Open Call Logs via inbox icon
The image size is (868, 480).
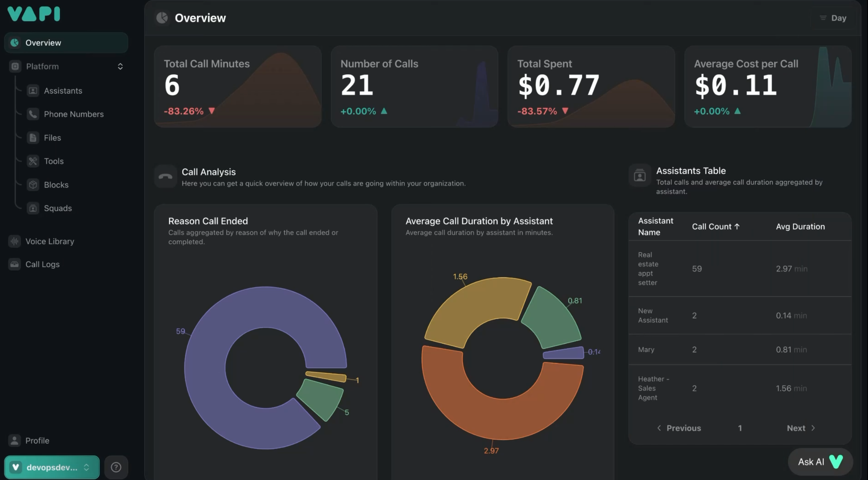click(x=14, y=264)
